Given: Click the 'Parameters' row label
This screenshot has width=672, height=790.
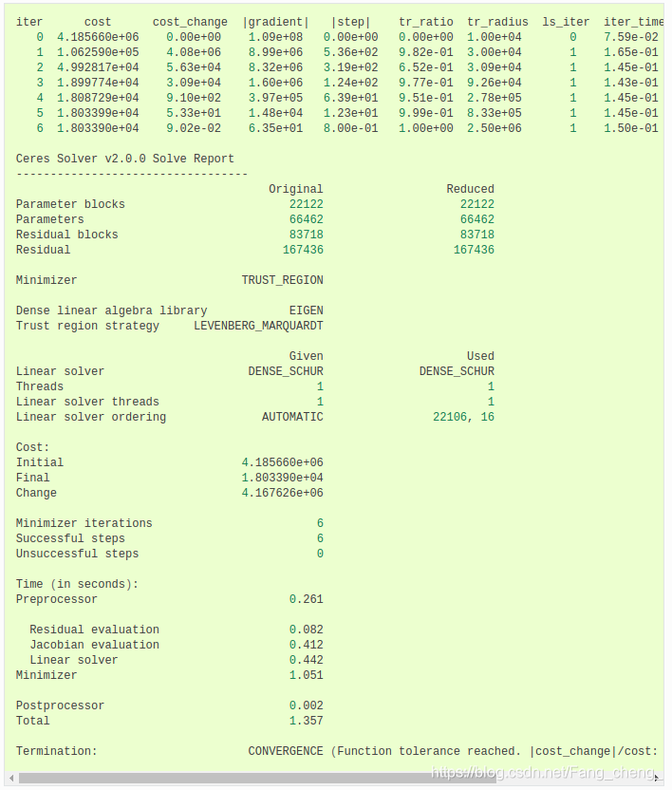Looking at the screenshot, I should (x=50, y=219).
